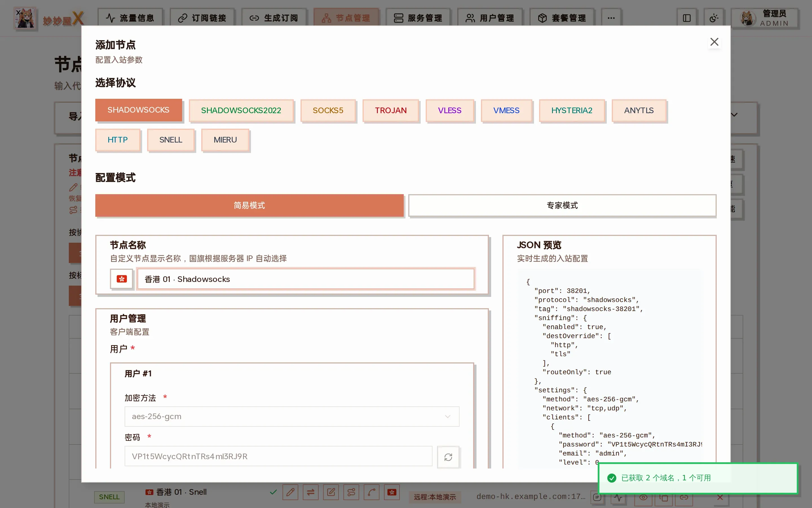This screenshot has height=508, width=812.
Task: Switch to 专家模式 tab
Action: pyautogui.click(x=562, y=205)
